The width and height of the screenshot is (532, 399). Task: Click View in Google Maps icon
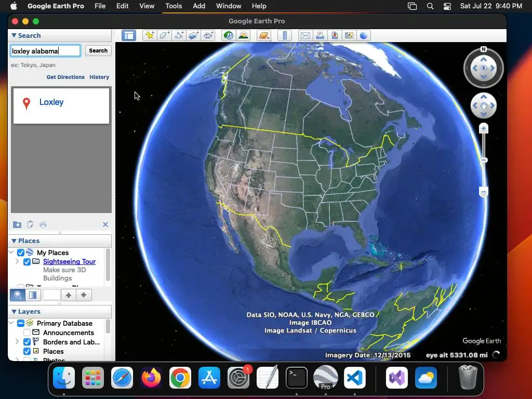[349, 35]
